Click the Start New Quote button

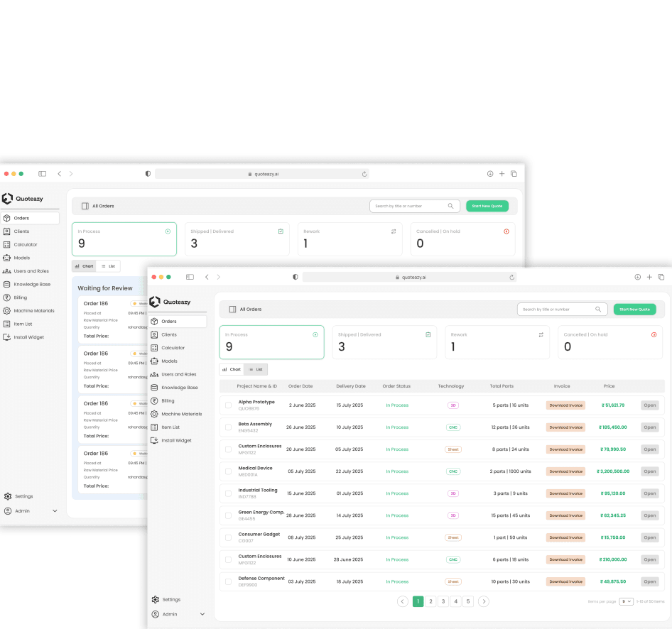634,310
